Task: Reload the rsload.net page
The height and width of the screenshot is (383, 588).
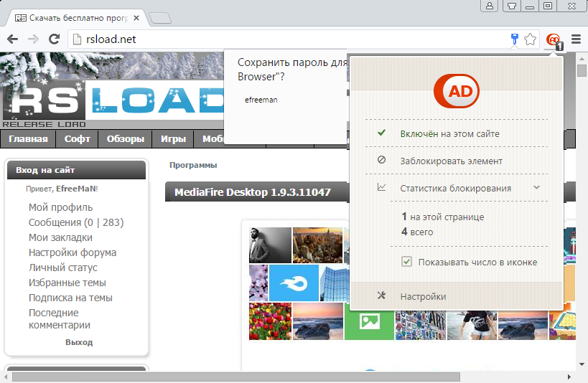Action: coord(55,39)
